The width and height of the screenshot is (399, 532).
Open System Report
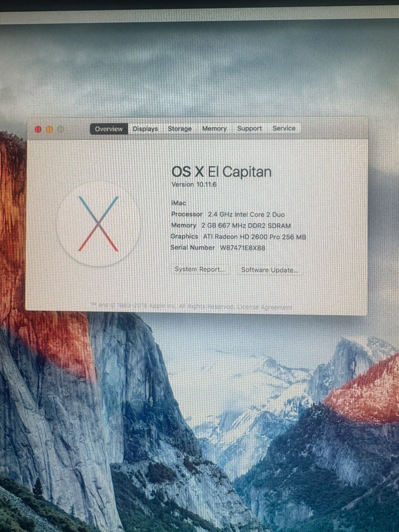point(199,269)
